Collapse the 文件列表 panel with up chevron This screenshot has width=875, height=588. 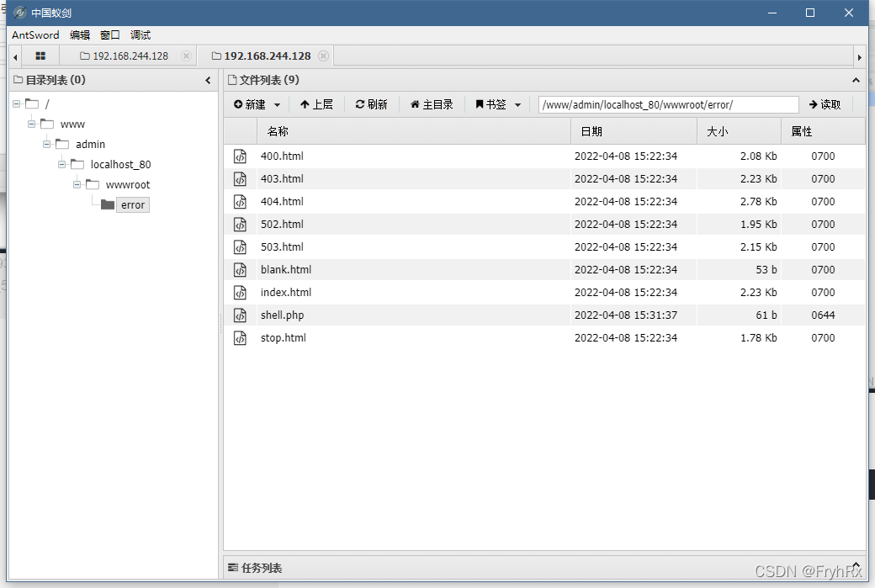click(x=856, y=80)
